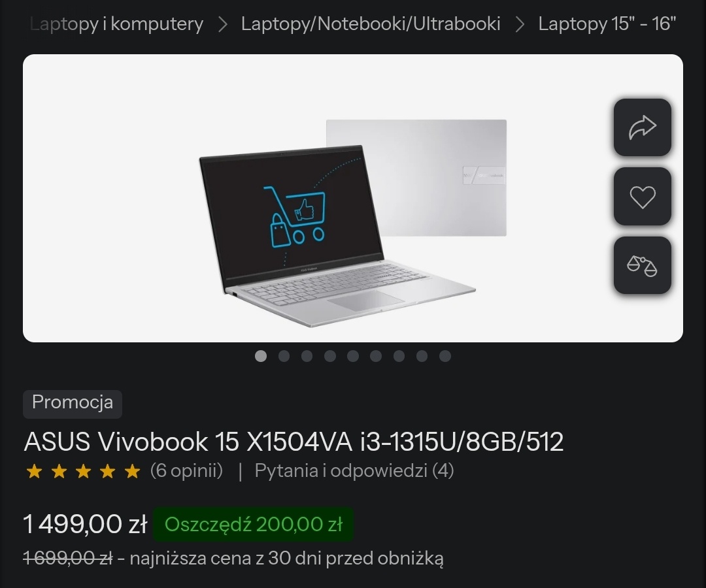The height and width of the screenshot is (588, 706).
Task: Click the share arrow icon
Action: pyautogui.click(x=643, y=127)
